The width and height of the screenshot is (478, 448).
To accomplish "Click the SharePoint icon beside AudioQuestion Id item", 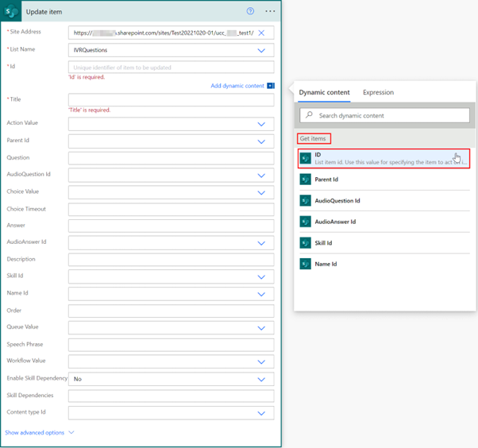I will pyautogui.click(x=305, y=201).
